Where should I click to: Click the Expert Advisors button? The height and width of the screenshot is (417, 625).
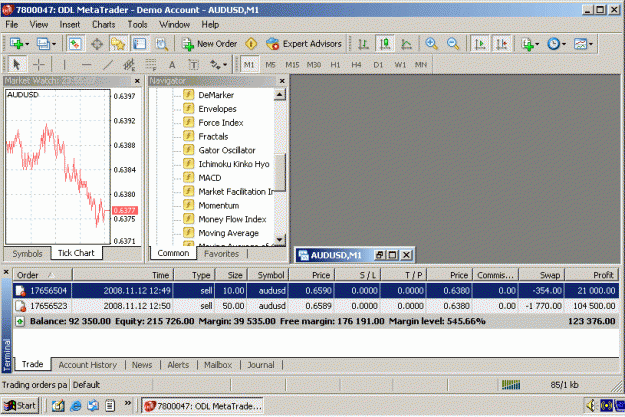click(x=304, y=44)
